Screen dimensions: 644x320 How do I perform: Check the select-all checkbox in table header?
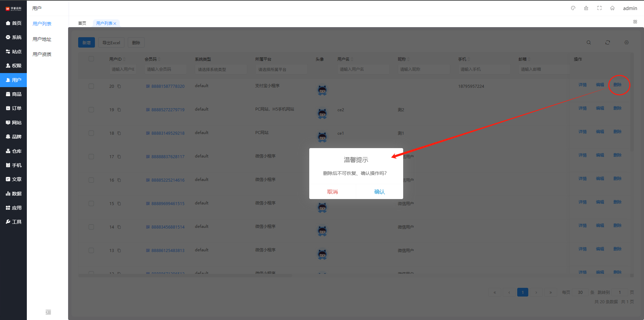91,59
